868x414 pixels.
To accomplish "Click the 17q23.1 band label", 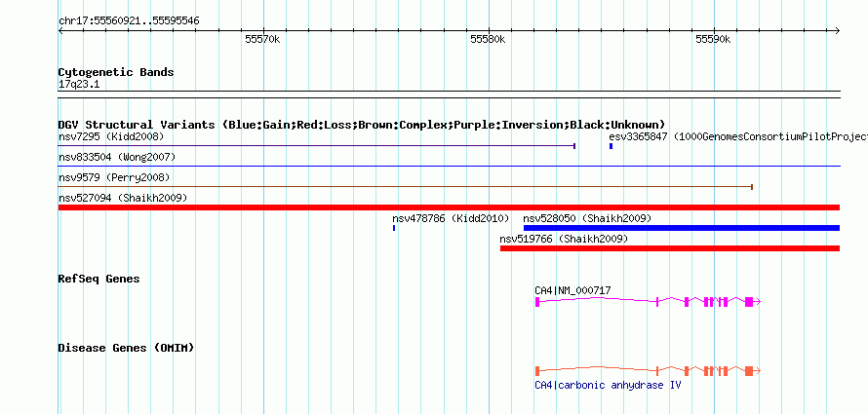I will click(x=79, y=85).
